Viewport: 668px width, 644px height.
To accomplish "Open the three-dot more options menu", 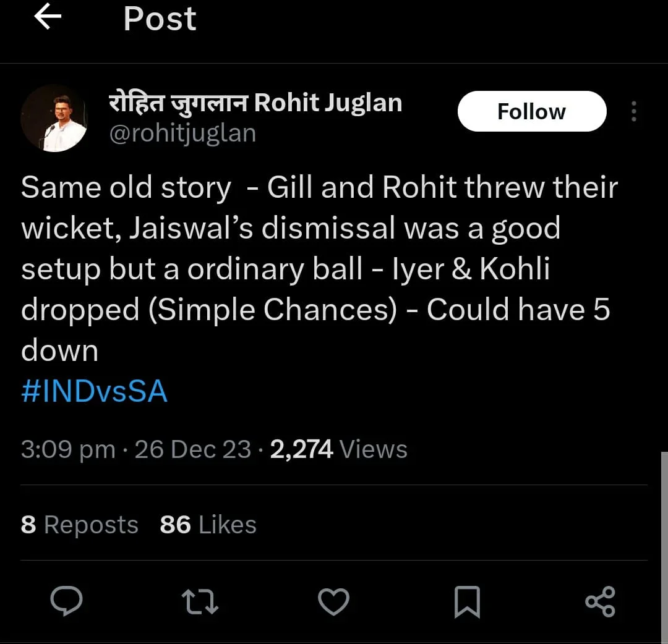I will click(x=633, y=111).
